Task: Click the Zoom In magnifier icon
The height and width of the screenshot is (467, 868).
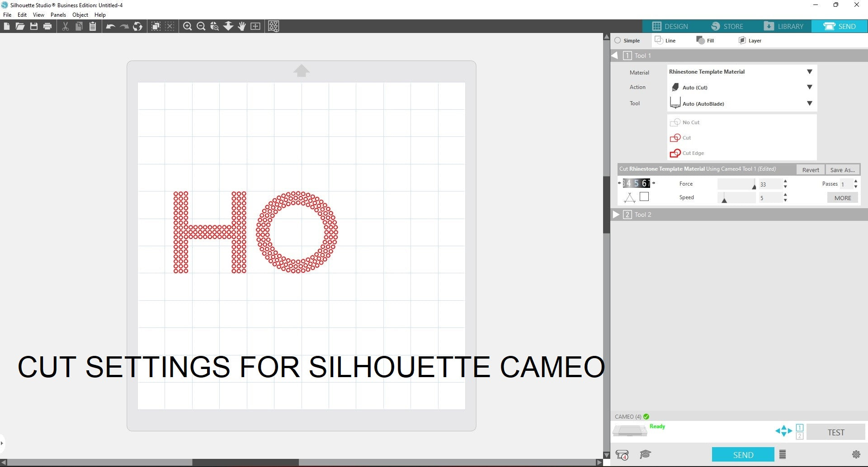Action: [187, 27]
